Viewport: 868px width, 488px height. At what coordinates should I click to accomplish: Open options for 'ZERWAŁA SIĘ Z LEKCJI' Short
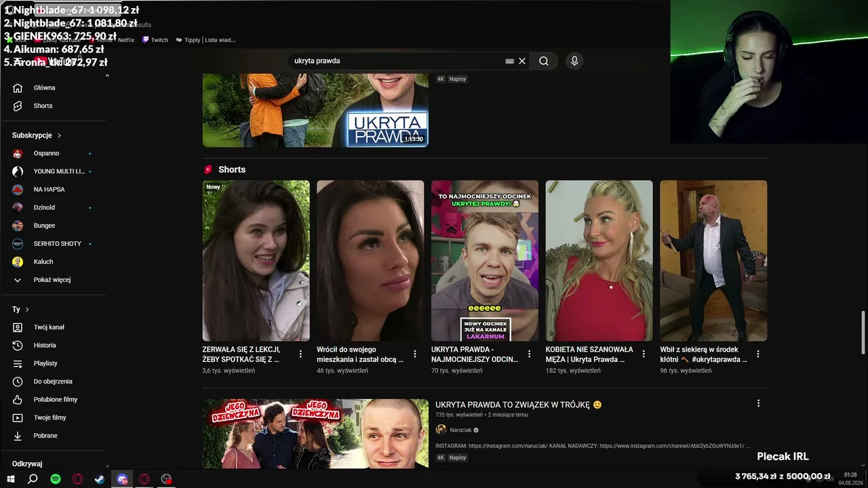click(x=300, y=354)
